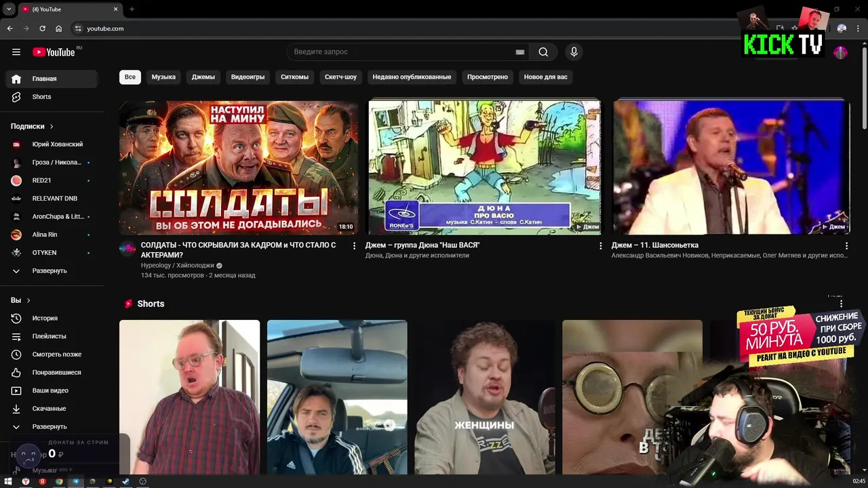Open Понравившиеся videos
This screenshot has height=488, width=868.
click(x=52, y=372)
